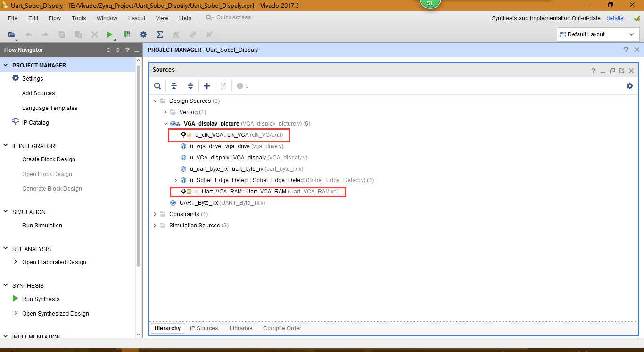Collapse VGA_display_picture node

[165, 124]
